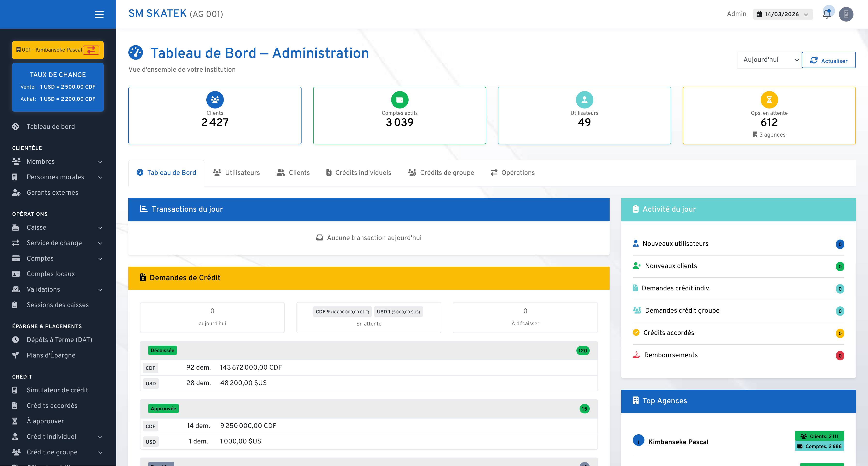Expand the Membres submenu
The height and width of the screenshot is (466, 868).
(100, 162)
